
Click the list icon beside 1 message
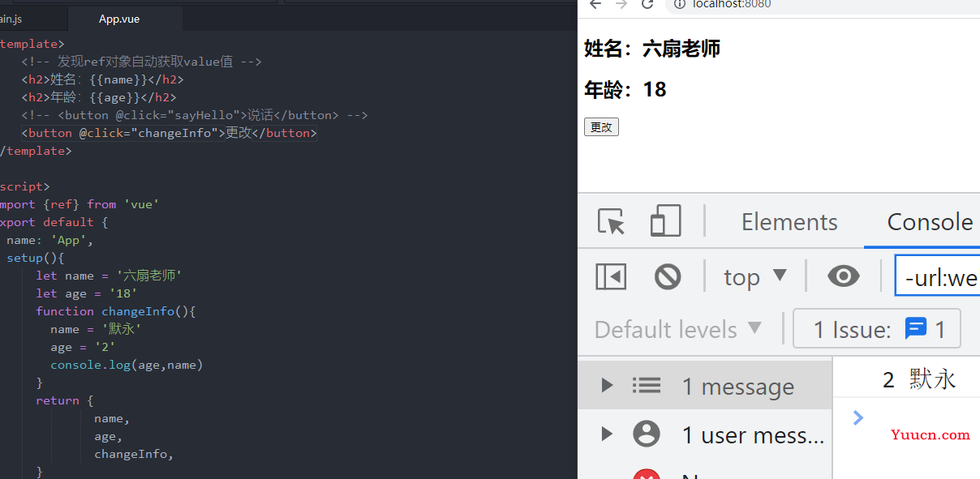tap(647, 386)
